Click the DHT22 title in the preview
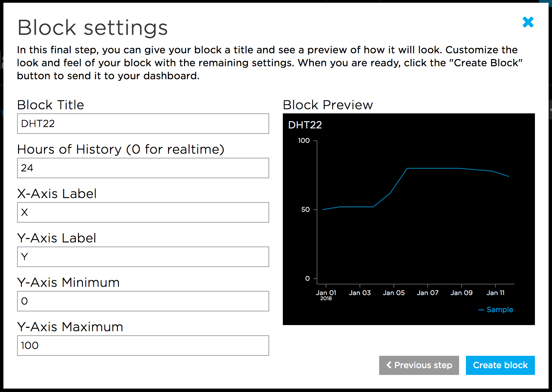The width and height of the screenshot is (552, 392). click(305, 125)
